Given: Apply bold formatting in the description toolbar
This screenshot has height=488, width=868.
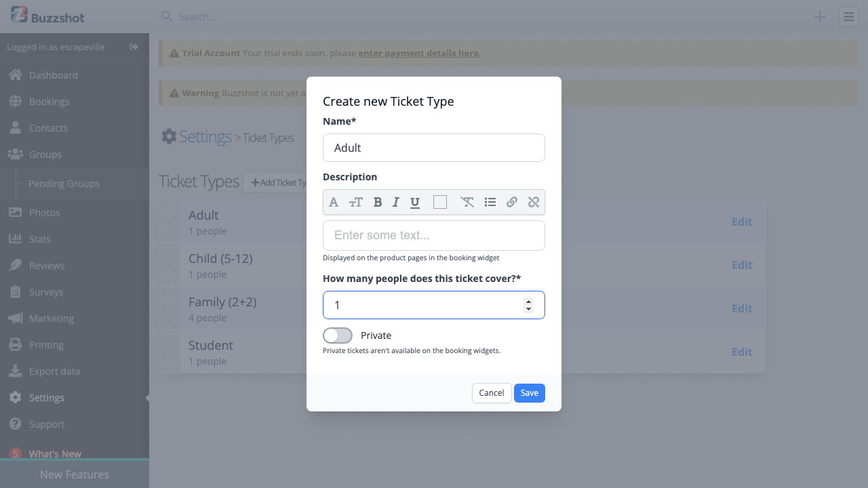Looking at the screenshot, I should tap(377, 202).
